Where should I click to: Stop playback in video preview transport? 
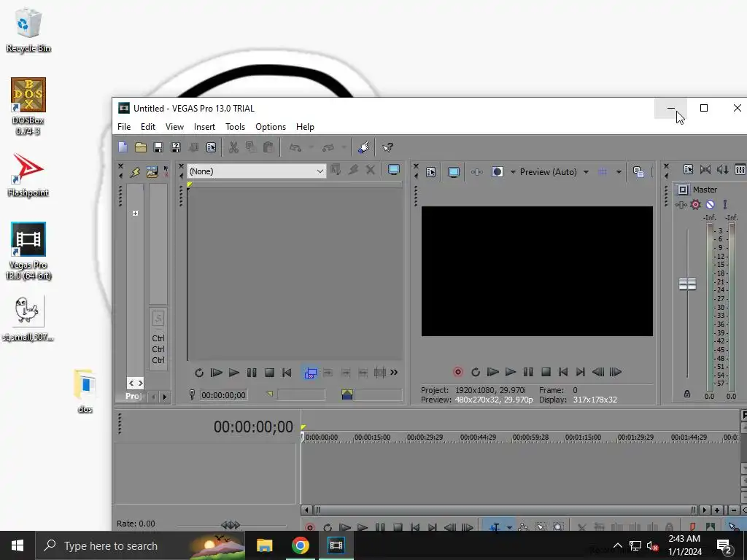(x=546, y=372)
